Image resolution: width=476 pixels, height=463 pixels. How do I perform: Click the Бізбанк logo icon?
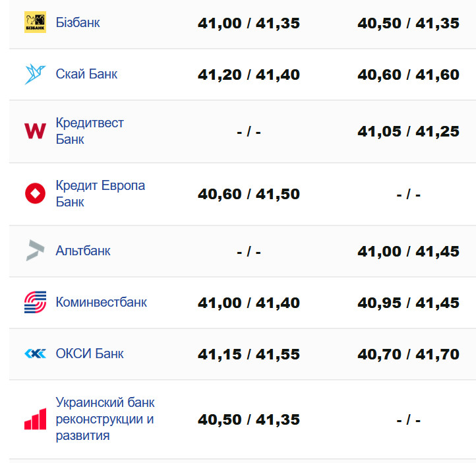pos(35,22)
